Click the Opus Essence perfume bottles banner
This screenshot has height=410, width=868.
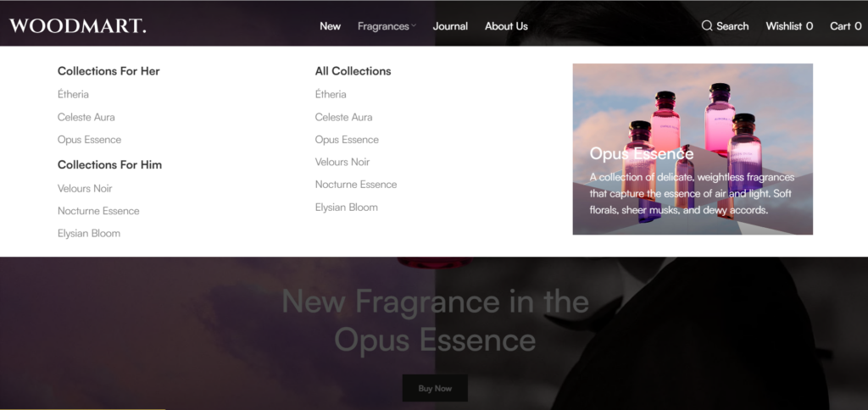(x=693, y=149)
